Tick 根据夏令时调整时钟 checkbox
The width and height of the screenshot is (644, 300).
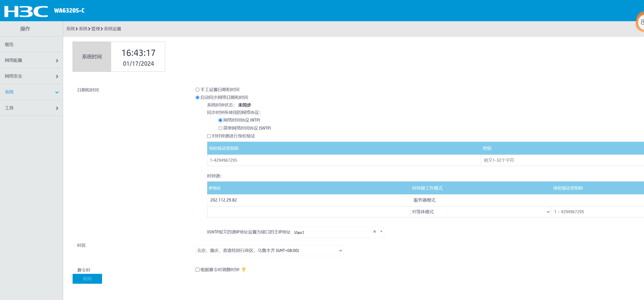pyautogui.click(x=197, y=270)
